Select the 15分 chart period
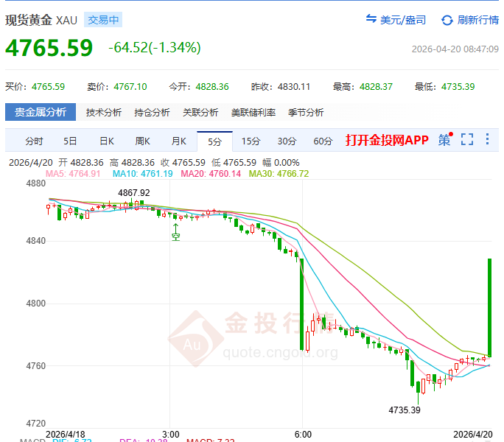Viewport: 504px width, 442px height. pos(251,141)
